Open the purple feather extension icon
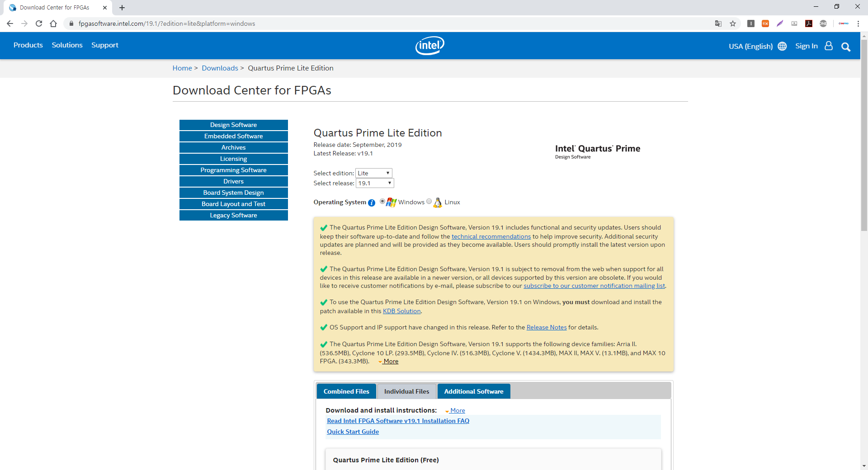This screenshot has width=868, height=470. [x=780, y=23]
